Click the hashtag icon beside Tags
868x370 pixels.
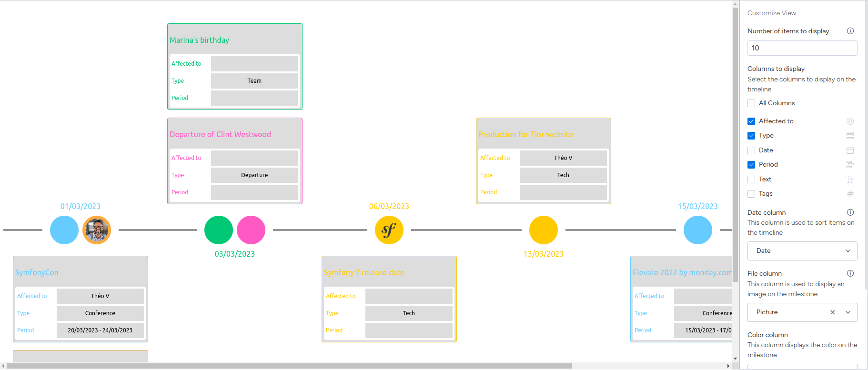pos(850,194)
